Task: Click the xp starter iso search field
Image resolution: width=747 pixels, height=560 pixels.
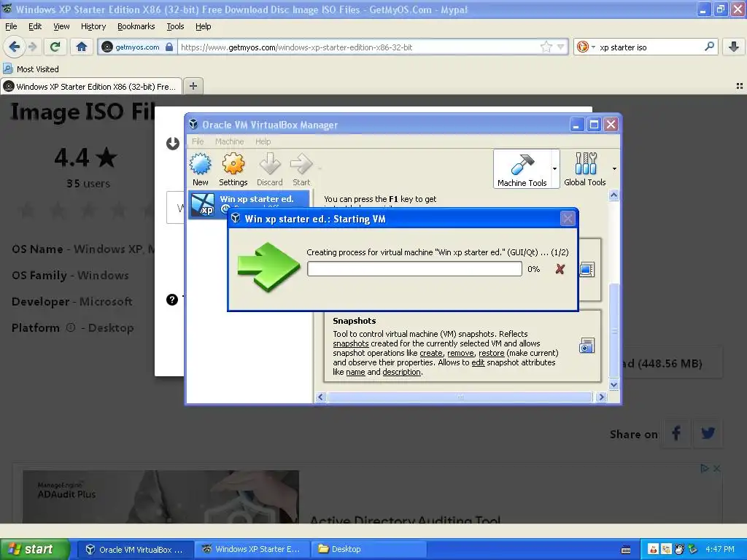Action: 650,47
